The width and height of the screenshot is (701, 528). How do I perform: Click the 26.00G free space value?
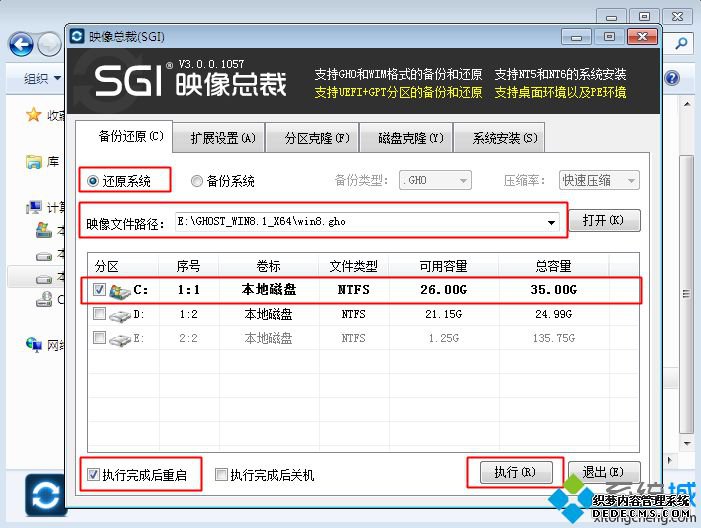[x=443, y=290]
